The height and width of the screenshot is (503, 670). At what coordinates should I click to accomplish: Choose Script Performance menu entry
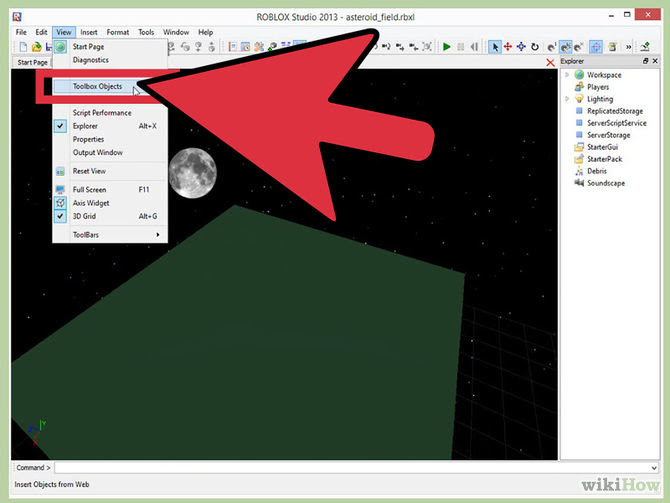(110, 113)
